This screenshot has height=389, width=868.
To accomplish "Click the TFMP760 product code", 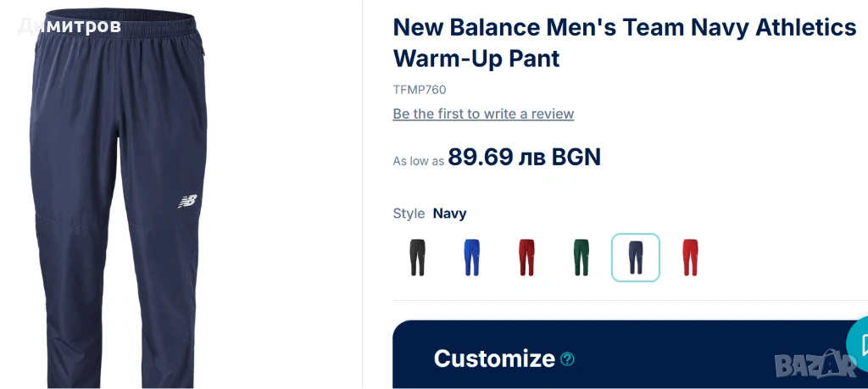I will [x=419, y=90].
